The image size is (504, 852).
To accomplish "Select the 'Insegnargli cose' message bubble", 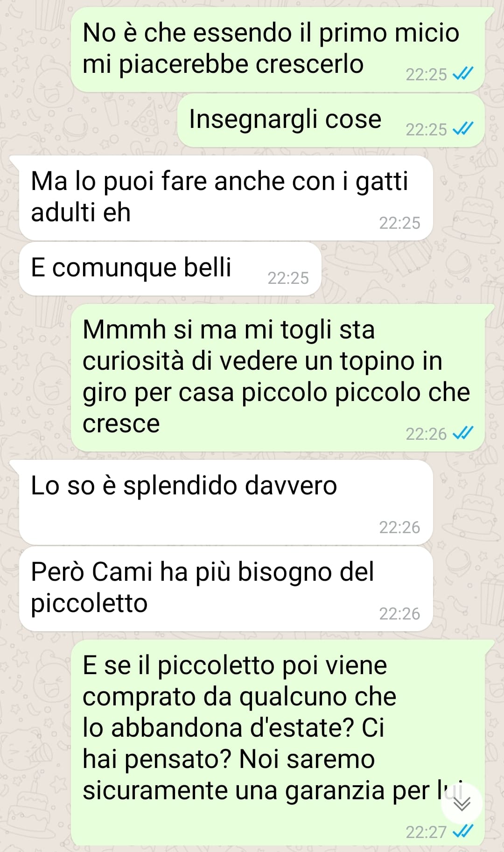I will [x=331, y=120].
